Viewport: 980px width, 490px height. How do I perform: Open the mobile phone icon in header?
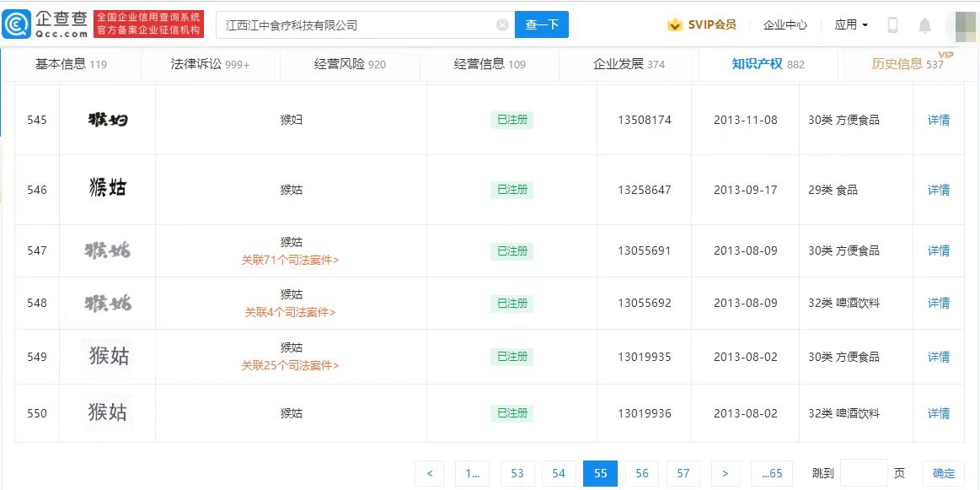892,25
